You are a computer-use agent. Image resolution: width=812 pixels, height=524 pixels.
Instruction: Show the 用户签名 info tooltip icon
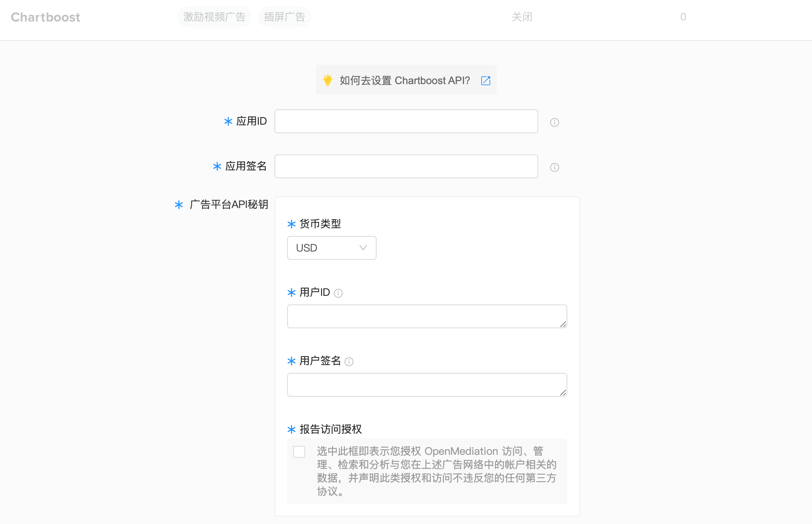coord(349,362)
